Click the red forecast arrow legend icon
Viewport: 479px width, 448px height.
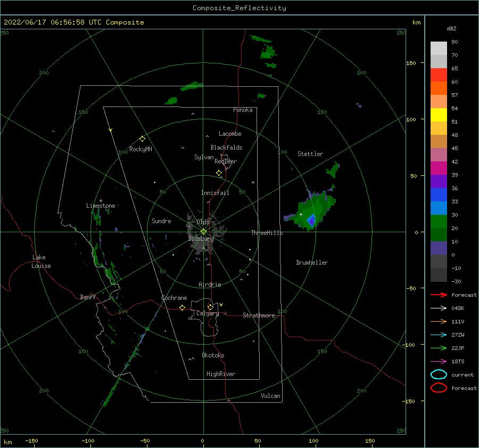[x=439, y=295]
